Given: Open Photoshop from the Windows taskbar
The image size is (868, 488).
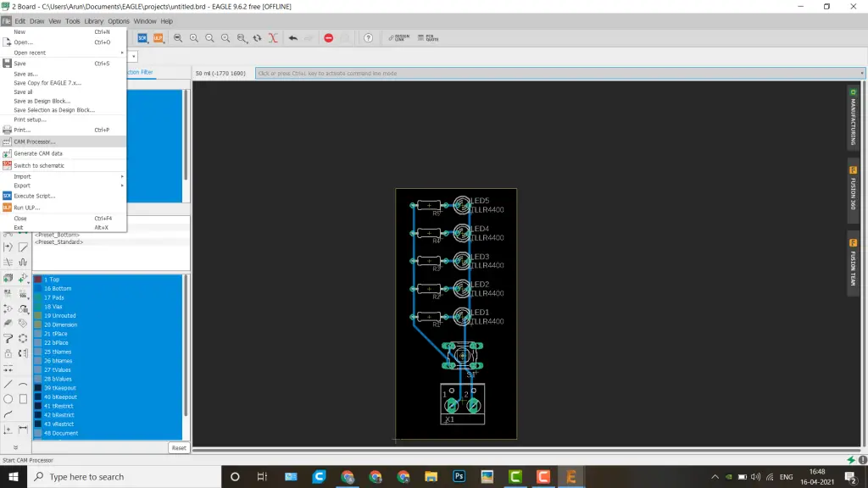Looking at the screenshot, I should pyautogui.click(x=459, y=476).
